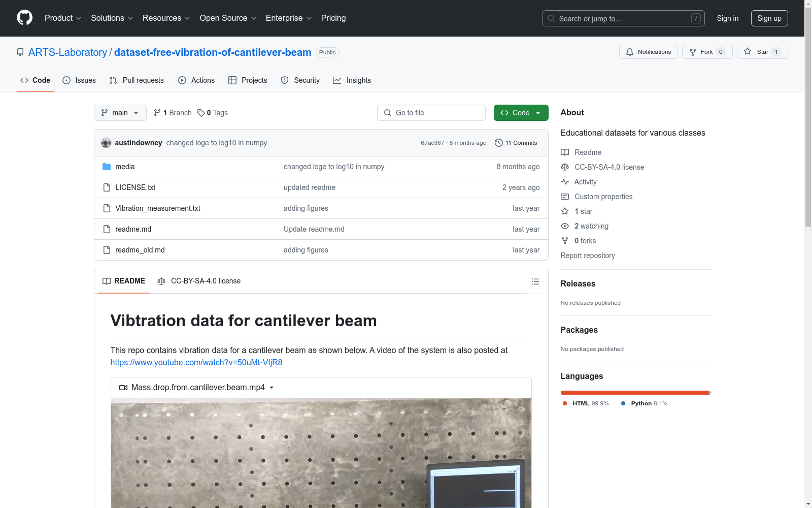Screen dimensions: 812x508
Task: Open the Readme link in About
Action: 581,152
